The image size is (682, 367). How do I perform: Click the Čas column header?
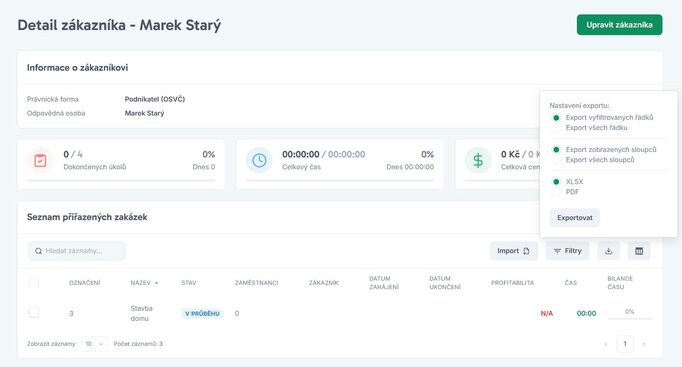click(571, 283)
